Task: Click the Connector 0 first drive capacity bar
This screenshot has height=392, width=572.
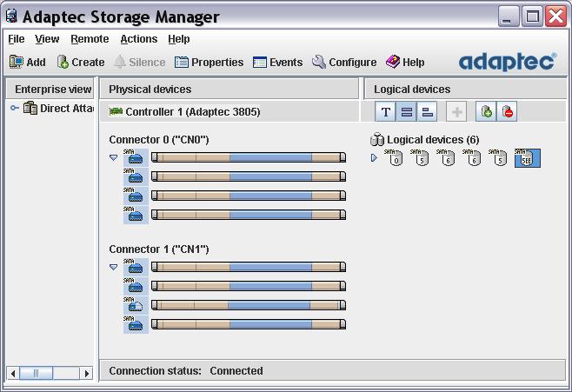Action: pyautogui.click(x=249, y=157)
